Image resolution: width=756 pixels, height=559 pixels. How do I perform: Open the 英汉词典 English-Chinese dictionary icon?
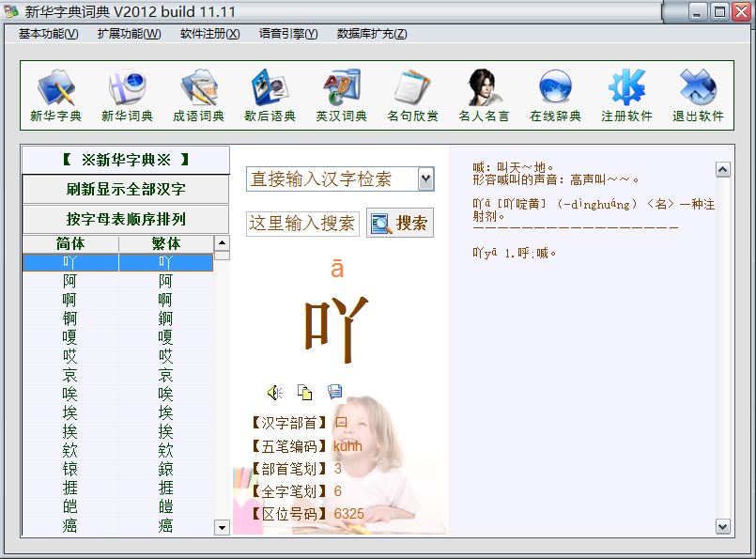point(341,95)
